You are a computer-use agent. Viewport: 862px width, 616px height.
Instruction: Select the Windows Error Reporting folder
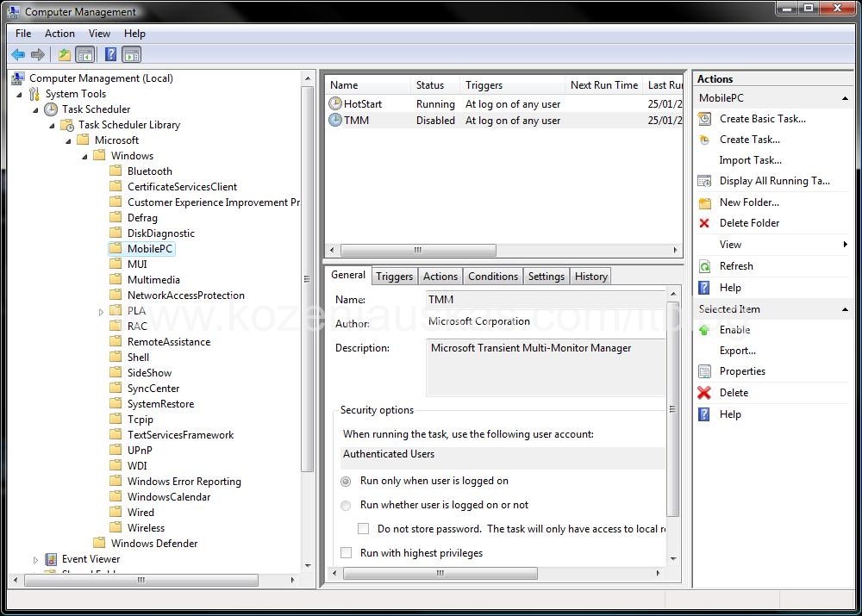pyautogui.click(x=184, y=482)
